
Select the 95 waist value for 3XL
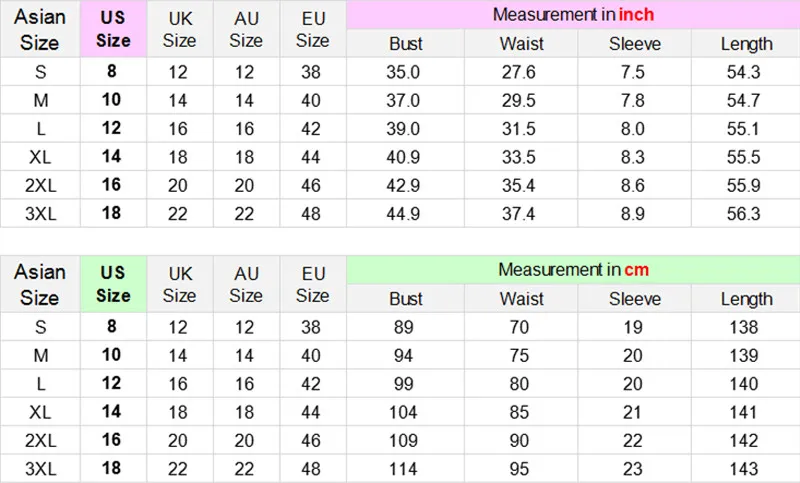[x=519, y=467]
